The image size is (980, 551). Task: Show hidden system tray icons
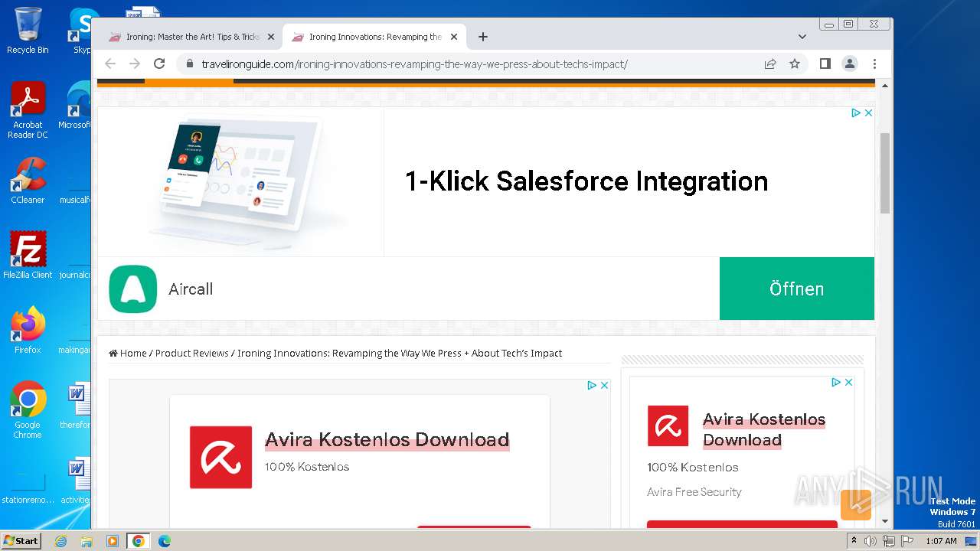(854, 540)
